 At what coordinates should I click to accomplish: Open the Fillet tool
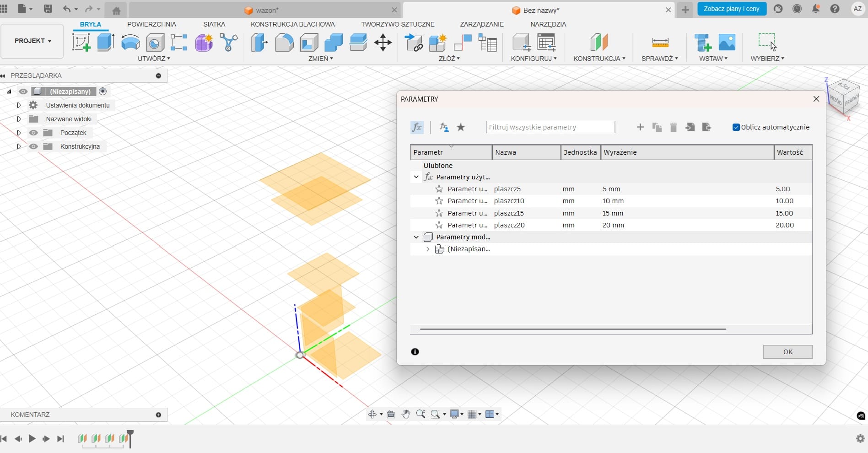pyautogui.click(x=284, y=43)
